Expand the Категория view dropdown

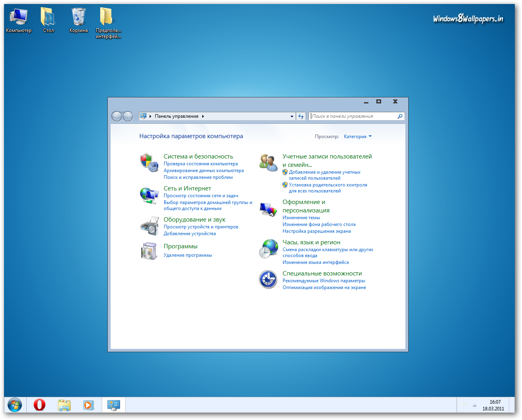[358, 137]
